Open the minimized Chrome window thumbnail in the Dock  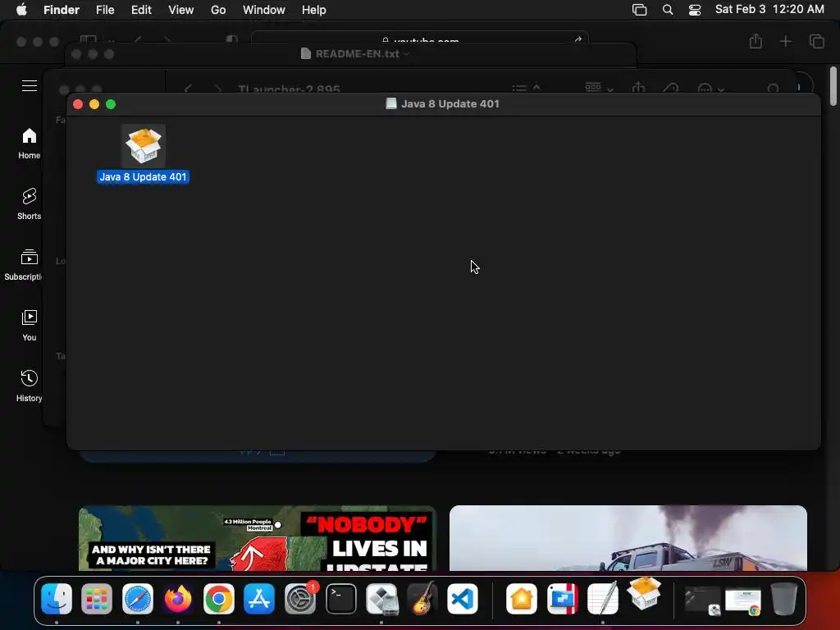743,601
